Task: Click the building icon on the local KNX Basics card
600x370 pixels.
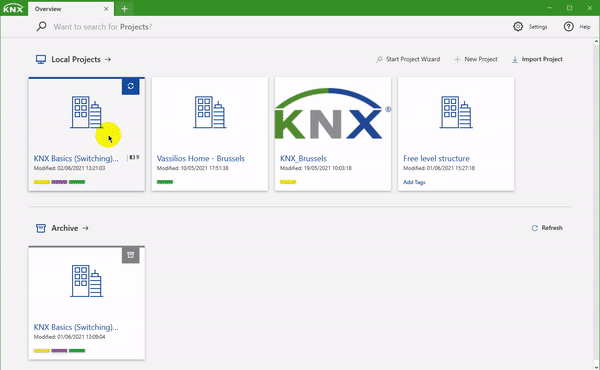Action: 86,112
